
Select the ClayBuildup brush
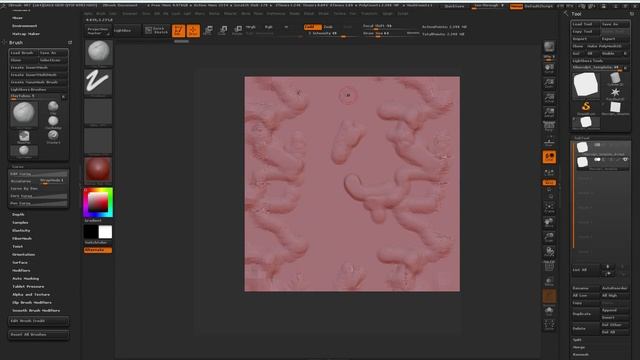coord(53,122)
